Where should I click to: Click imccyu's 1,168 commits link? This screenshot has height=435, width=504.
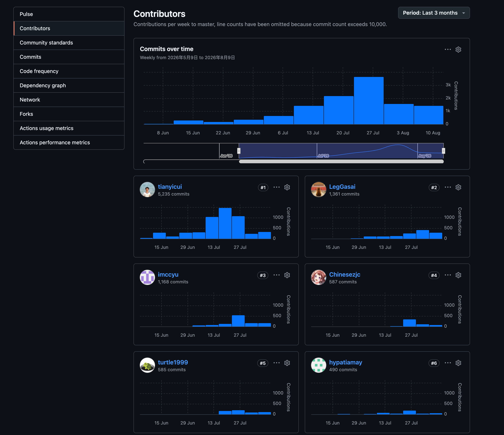tap(173, 282)
